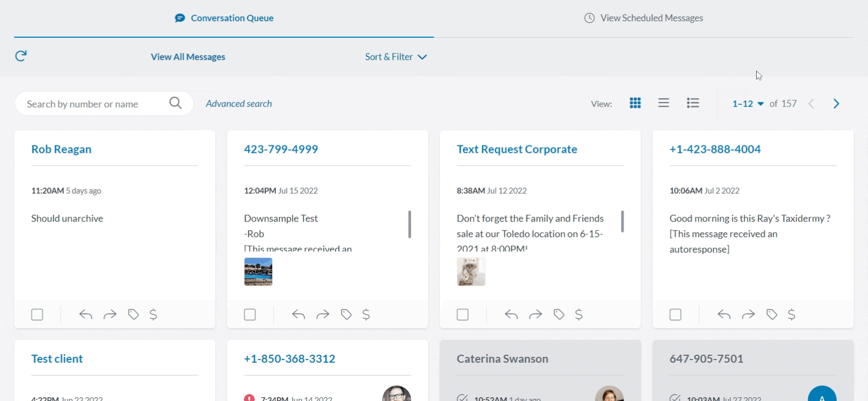Click dollar payment icon on +1-423-888-4004 card

(x=791, y=315)
